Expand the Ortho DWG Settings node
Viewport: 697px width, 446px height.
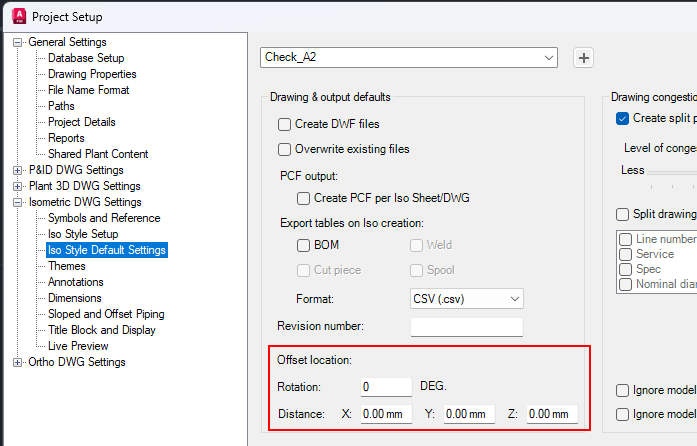17,362
